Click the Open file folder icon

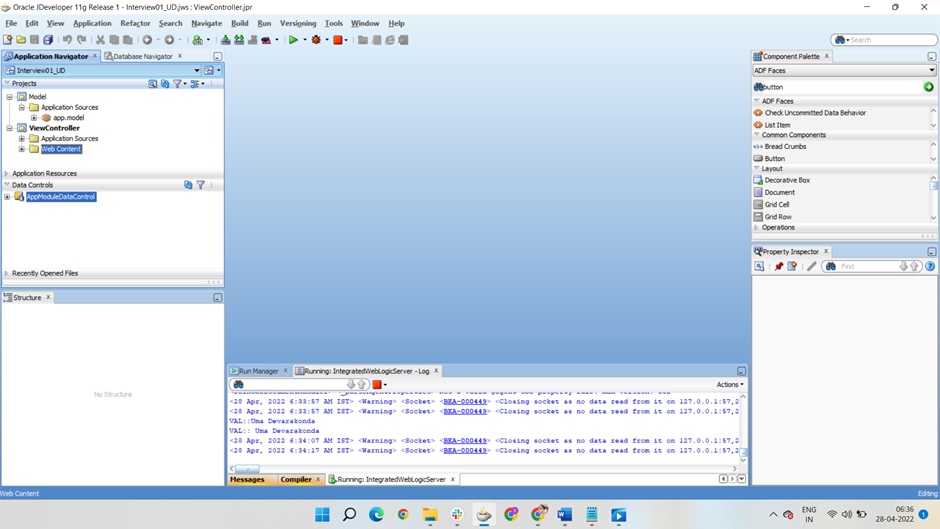click(x=21, y=40)
